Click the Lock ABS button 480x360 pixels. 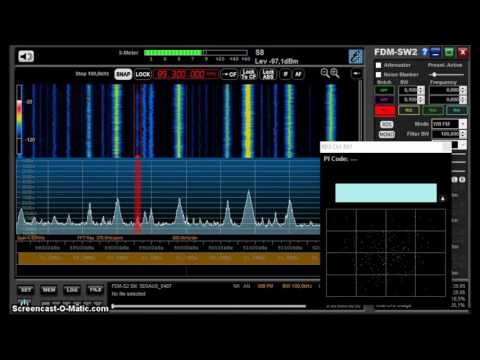pyautogui.click(x=268, y=74)
